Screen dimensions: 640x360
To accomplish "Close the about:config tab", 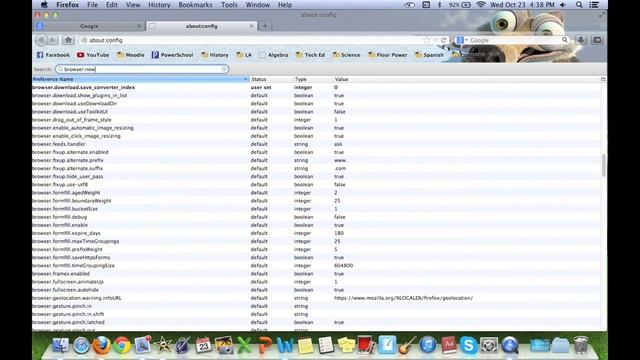I will 251,26.
